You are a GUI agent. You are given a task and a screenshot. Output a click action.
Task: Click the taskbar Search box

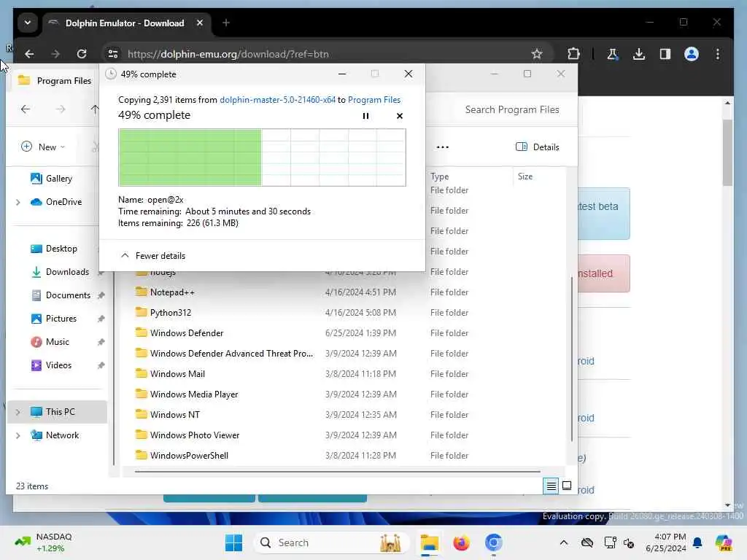332,542
